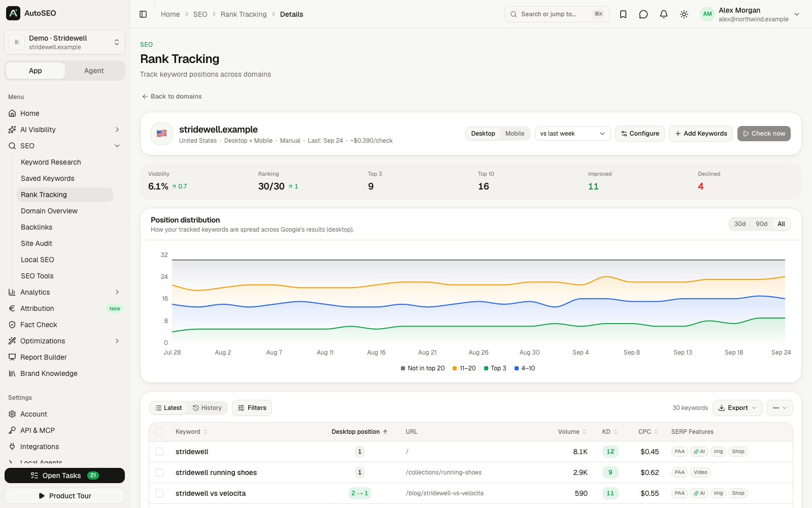Open the chat bubble icon
The image size is (812, 508).
(644, 14)
